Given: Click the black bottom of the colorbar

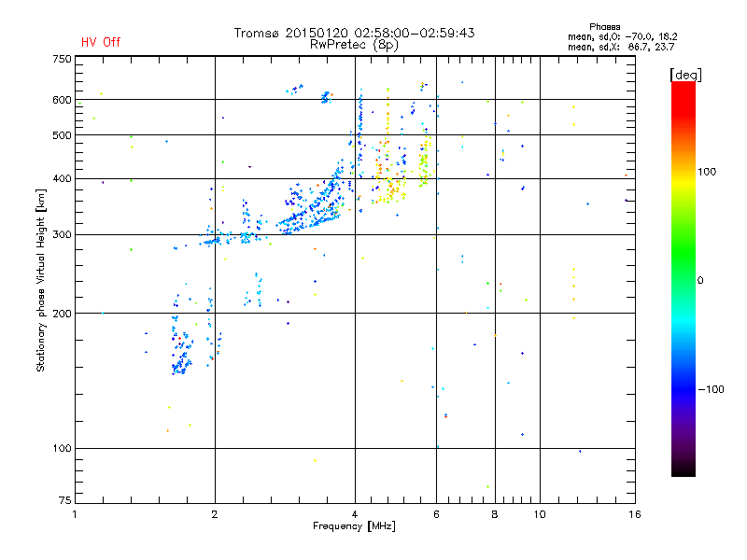Looking at the screenshot, I should 684,469.
